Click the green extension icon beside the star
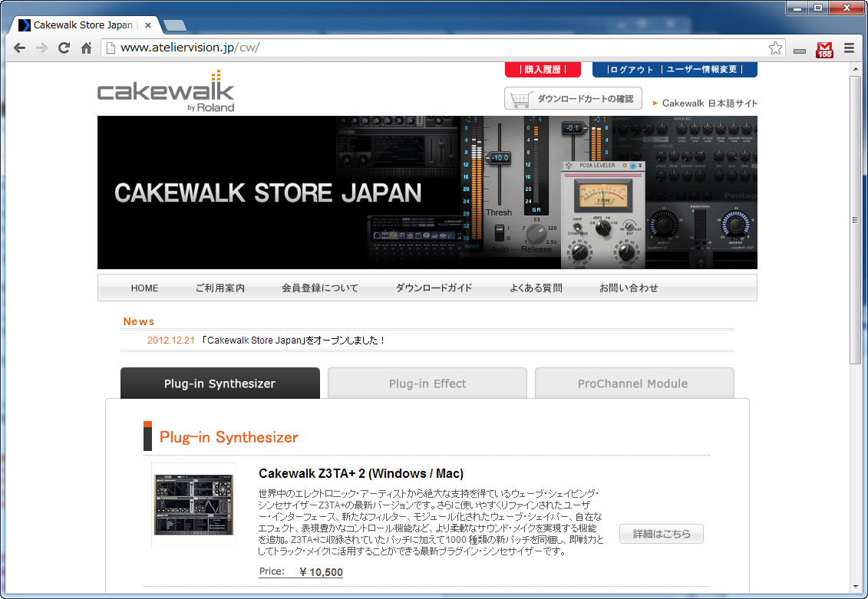 pyautogui.click(x=800, y=51)
